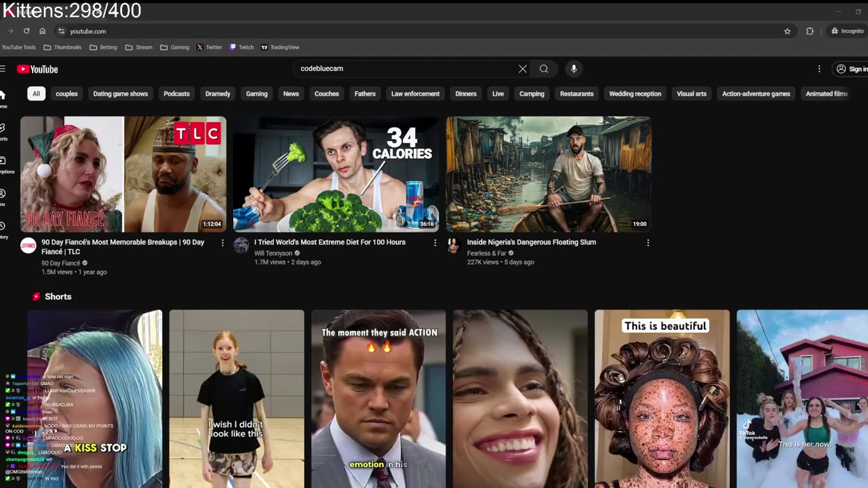Play 'The moment they said ACTION' Short
Viewport: 868px width, 488px height.
[378, 399]
